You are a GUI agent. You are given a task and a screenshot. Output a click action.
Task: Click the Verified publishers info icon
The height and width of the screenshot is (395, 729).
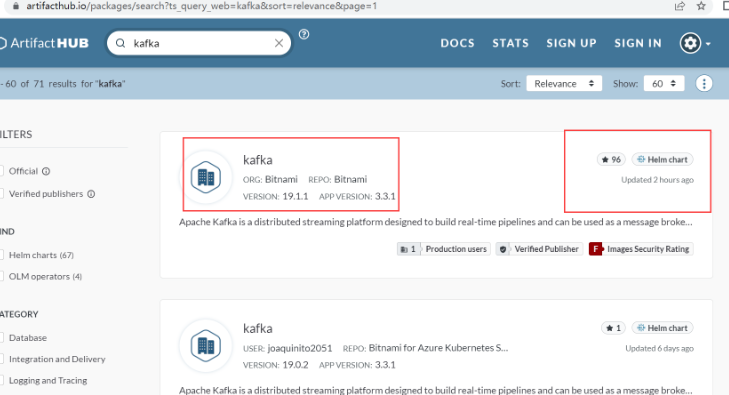(91, 194)
